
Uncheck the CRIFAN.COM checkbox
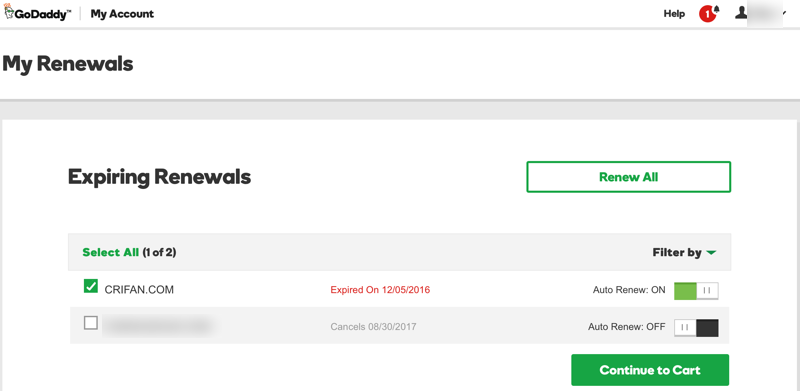91,286
